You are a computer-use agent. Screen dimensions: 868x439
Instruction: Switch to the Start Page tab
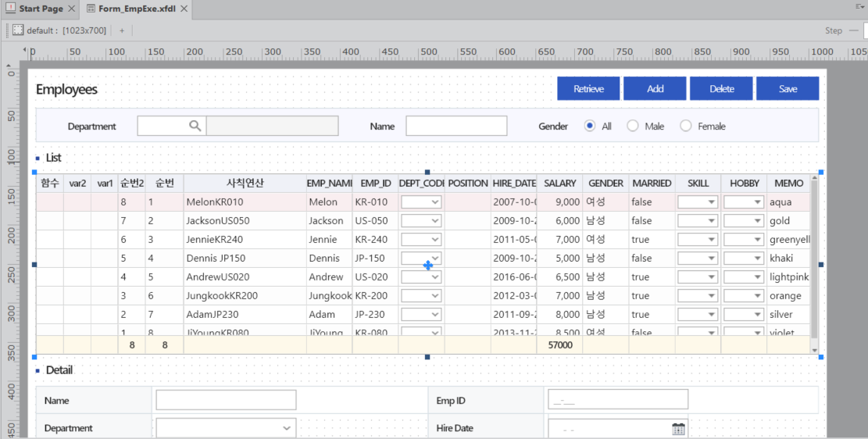click(41, 9)
